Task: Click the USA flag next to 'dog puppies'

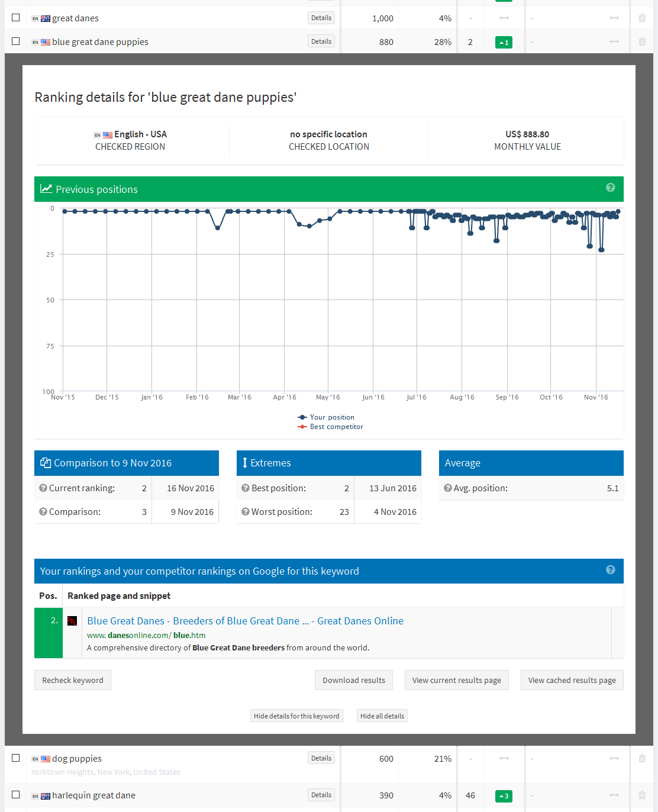Action: tap(44, 758)
